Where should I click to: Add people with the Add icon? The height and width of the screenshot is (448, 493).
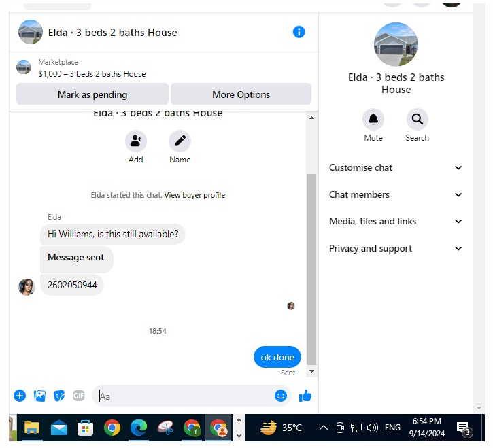pyautogui.click(x=136, y=141)
